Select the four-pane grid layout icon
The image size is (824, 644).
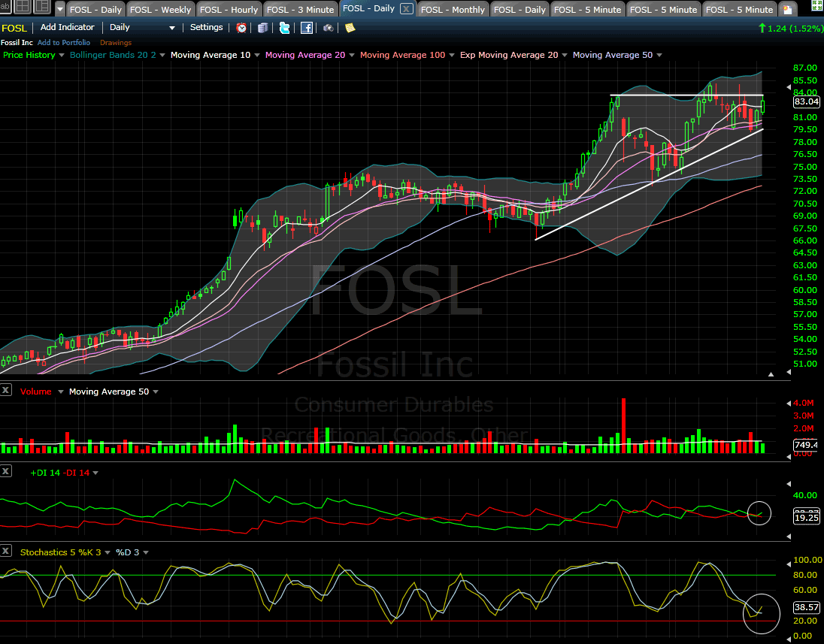(x=23, y=6)
